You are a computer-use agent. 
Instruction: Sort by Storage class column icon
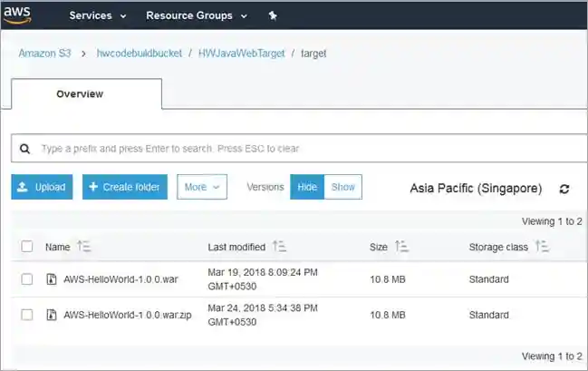[x=542, y=247]
